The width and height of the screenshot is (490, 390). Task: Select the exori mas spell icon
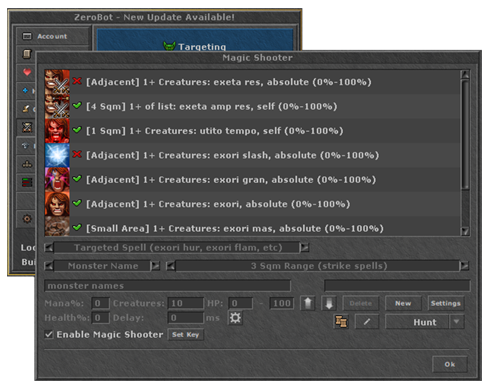pyautogui.click(x=57, y=226)
